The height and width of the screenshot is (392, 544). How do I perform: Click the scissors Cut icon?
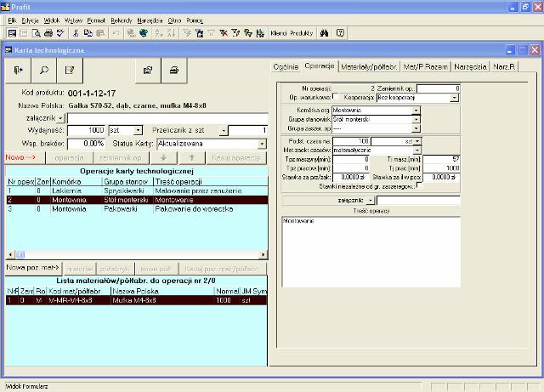pos(76,33)
